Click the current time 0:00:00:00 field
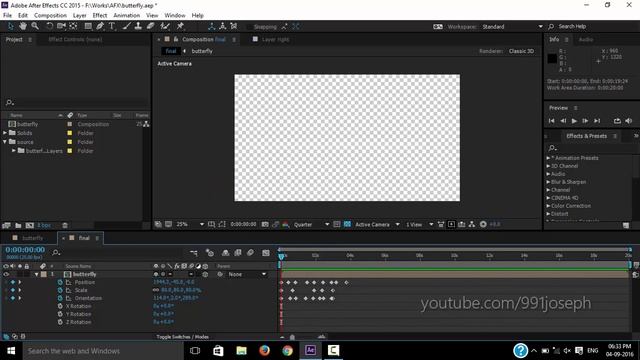 (25, 250)
